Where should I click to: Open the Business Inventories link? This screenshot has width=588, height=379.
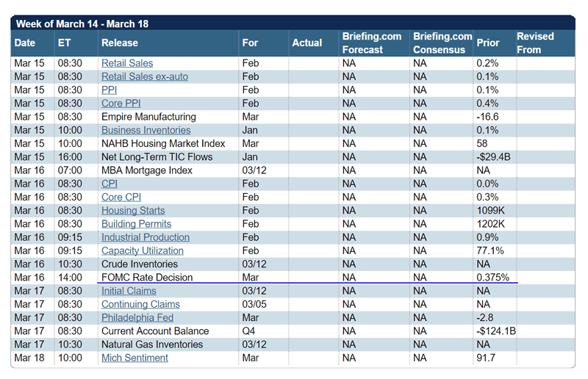point(146,130)
